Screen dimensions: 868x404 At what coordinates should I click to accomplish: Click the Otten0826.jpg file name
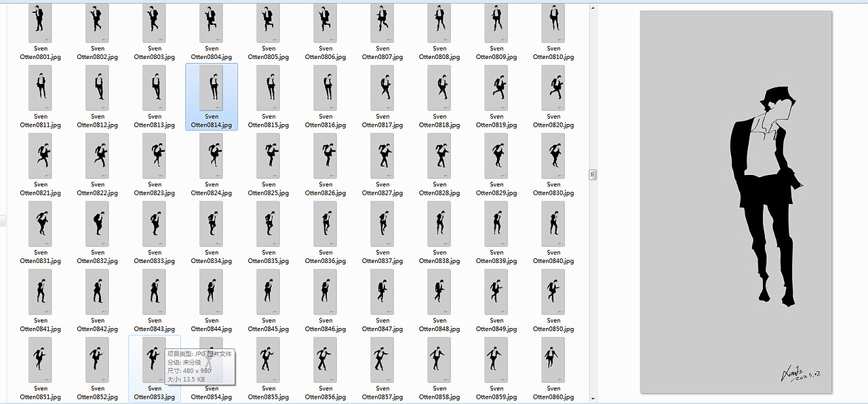pyautogui.click(x=325, y=188)
